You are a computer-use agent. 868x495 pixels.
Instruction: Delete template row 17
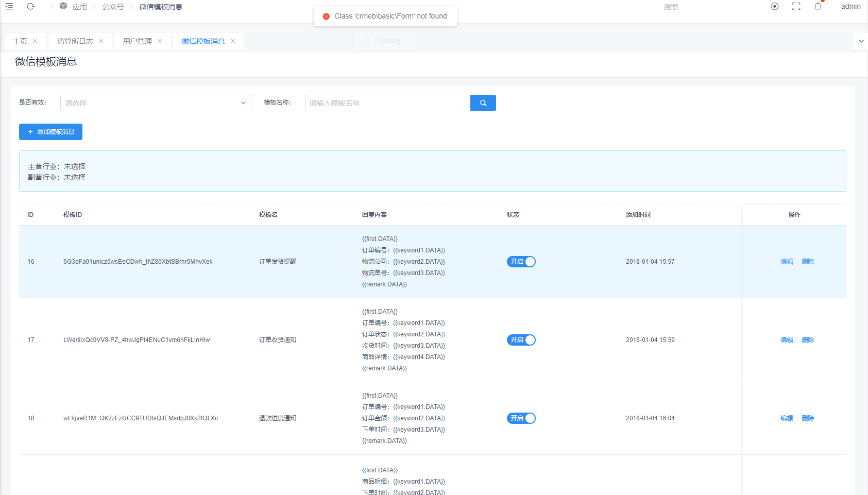[x=808, y=340]
